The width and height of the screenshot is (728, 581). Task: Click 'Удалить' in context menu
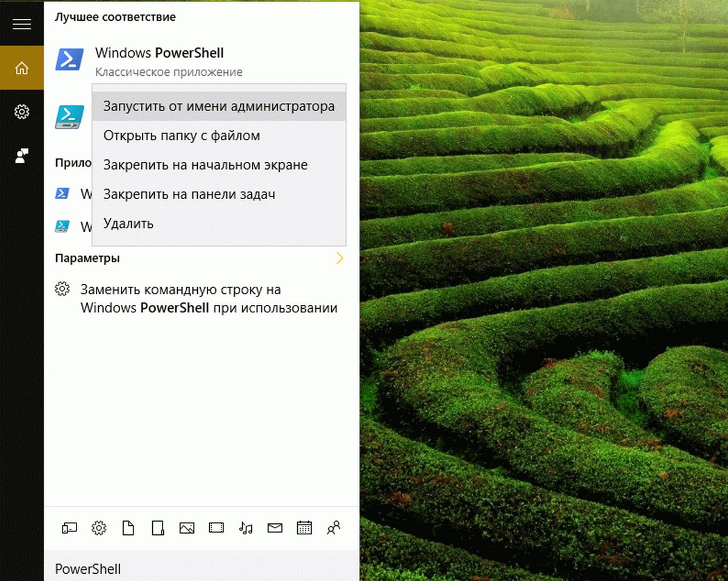pyautogui.click(x=219, y=223)
